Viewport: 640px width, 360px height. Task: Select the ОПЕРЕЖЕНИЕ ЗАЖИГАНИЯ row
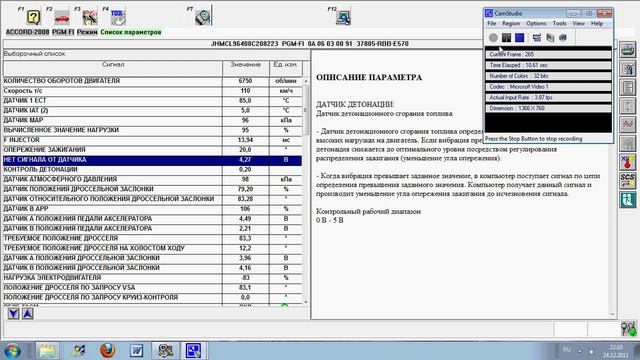tap(153, 150)
